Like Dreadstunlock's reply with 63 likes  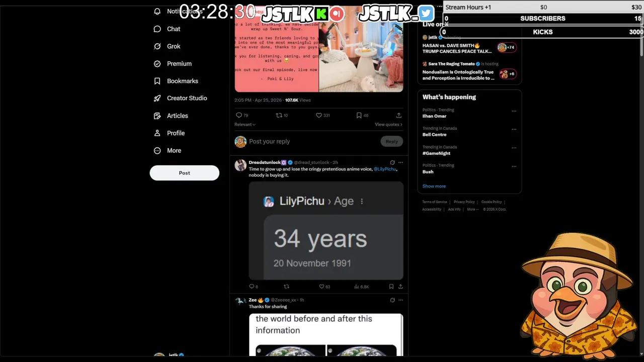pos(321,287)
